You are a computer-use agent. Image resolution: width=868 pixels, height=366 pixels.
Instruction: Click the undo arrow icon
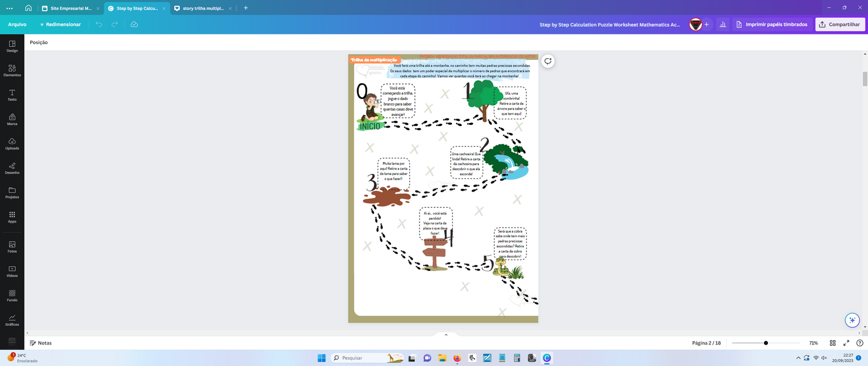coord(99,24)
